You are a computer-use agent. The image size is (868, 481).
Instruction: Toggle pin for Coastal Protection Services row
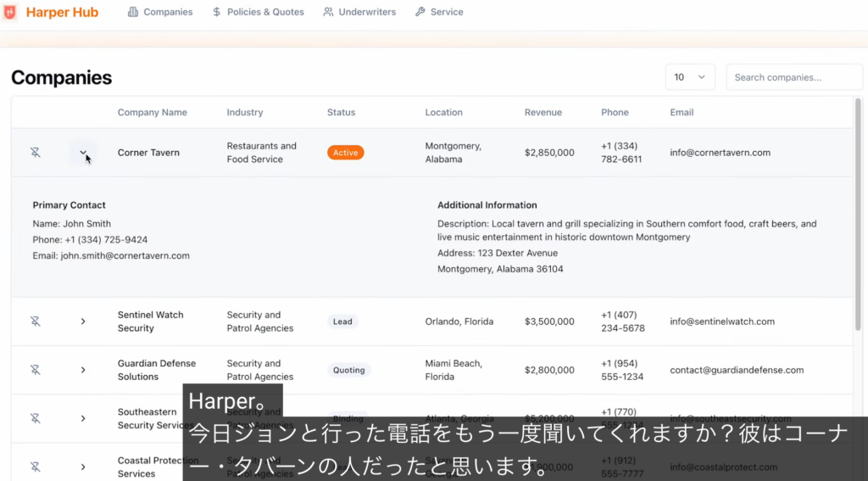coord(36,467)
